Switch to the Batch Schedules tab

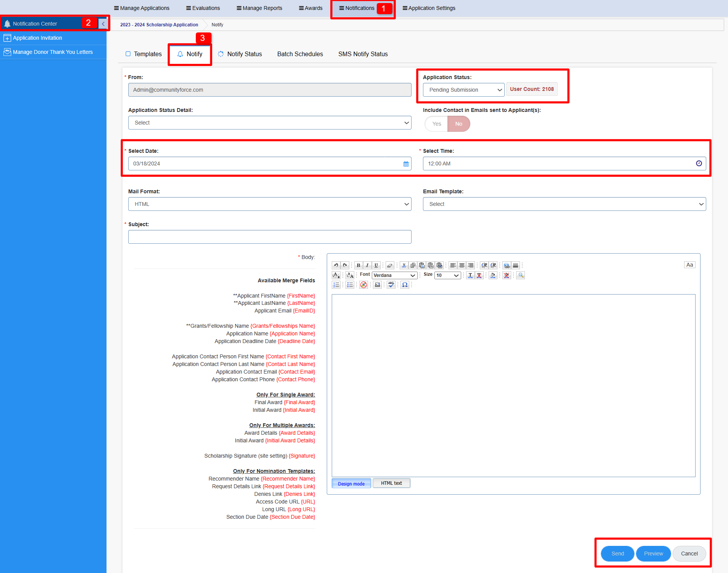point(300,54)
